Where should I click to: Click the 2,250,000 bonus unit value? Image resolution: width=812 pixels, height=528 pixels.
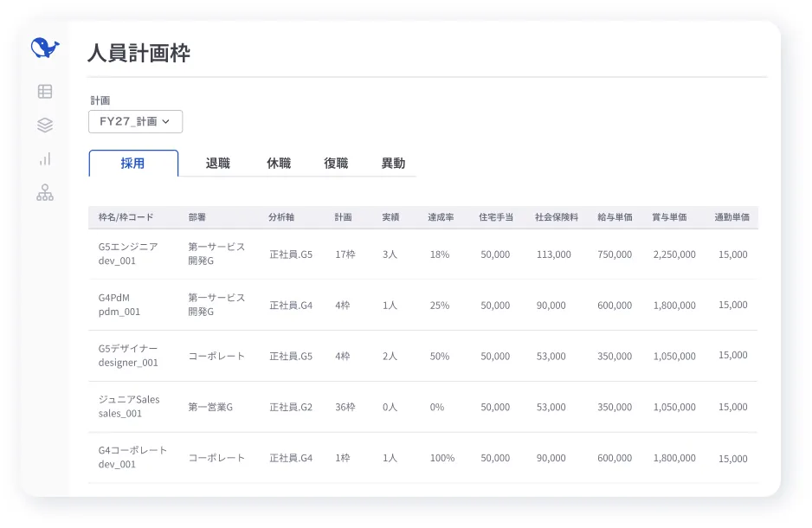pyautogui.click(x=674, y=254)
